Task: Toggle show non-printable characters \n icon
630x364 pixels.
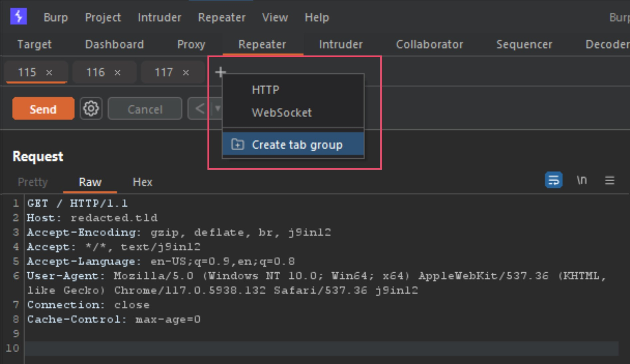Action: (x=582, y=180)
